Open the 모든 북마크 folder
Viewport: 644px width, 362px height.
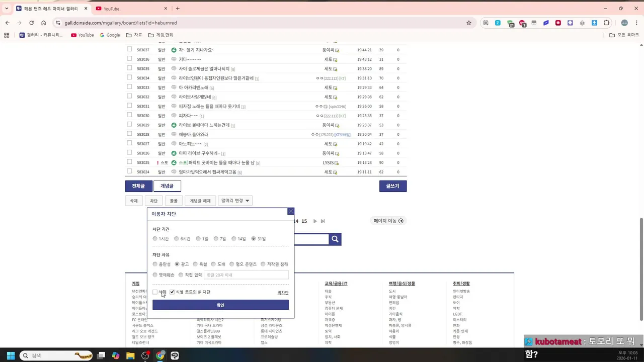(624, 35)
